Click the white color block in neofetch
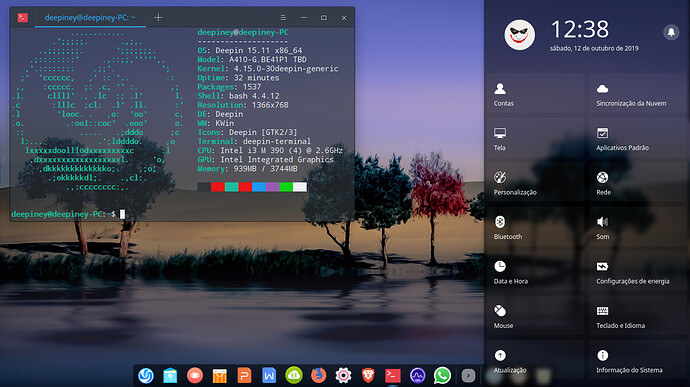 (x=300, y=187)
